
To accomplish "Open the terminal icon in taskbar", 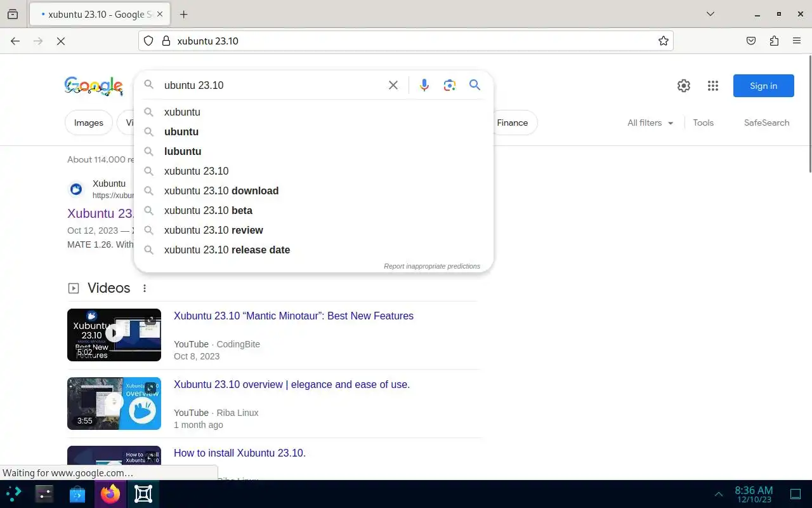I will (x=44, y=494).
